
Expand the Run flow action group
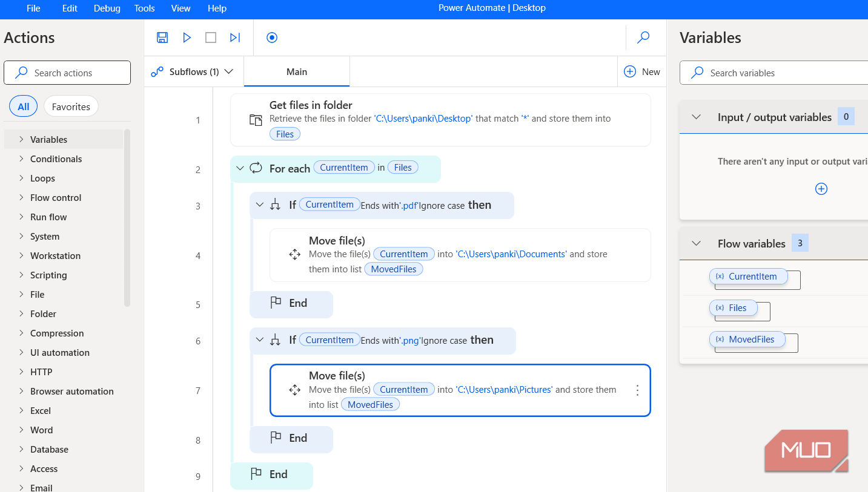tap(21, 217)
